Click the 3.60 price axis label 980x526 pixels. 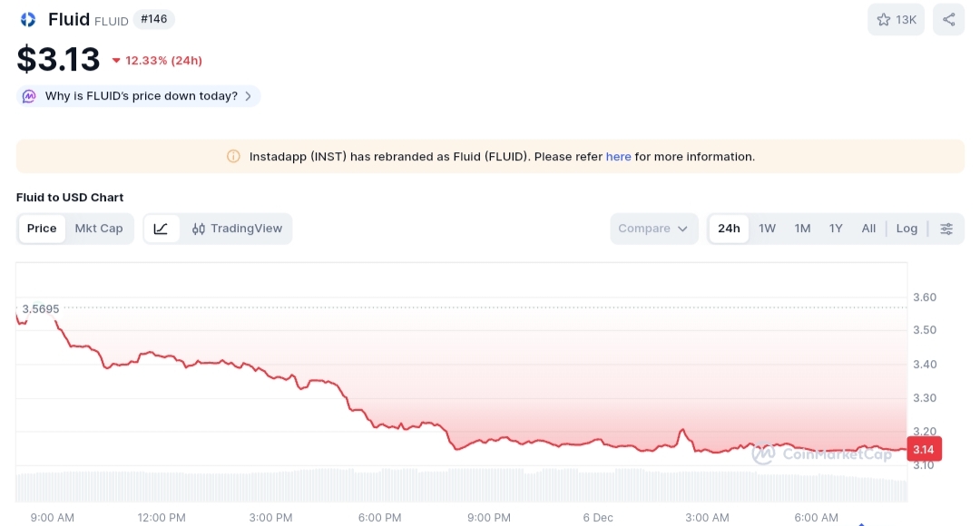click(x=925, y=297)
